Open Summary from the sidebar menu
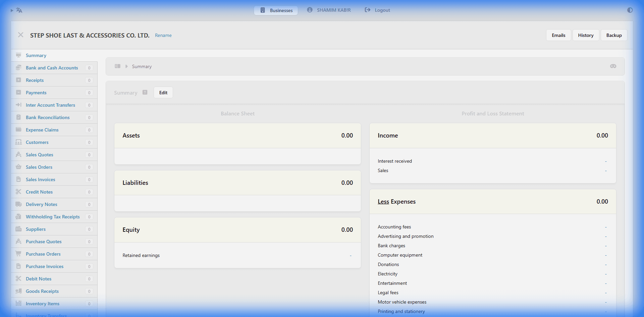 coord(36,55)
